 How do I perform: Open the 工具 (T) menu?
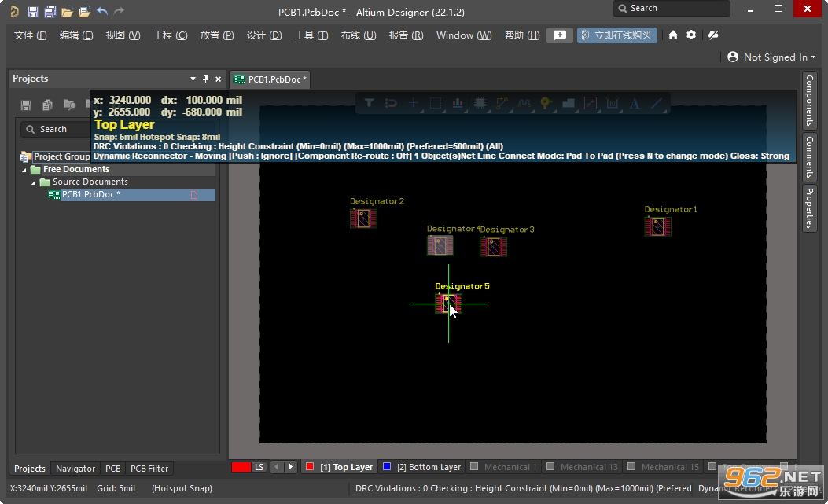click(311, 35)
